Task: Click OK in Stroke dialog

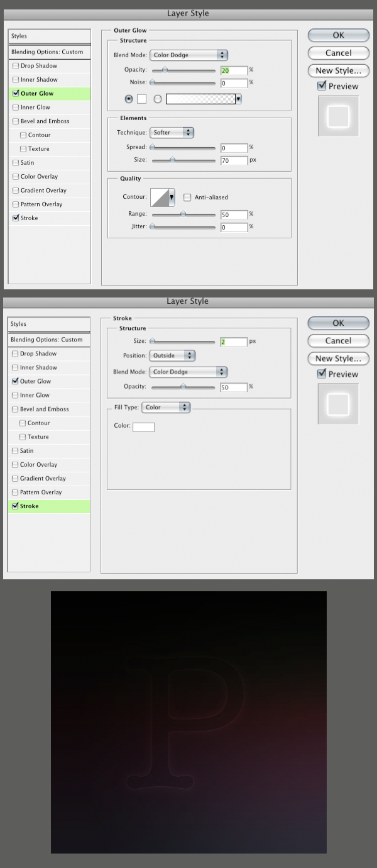Action: point(338,323)
